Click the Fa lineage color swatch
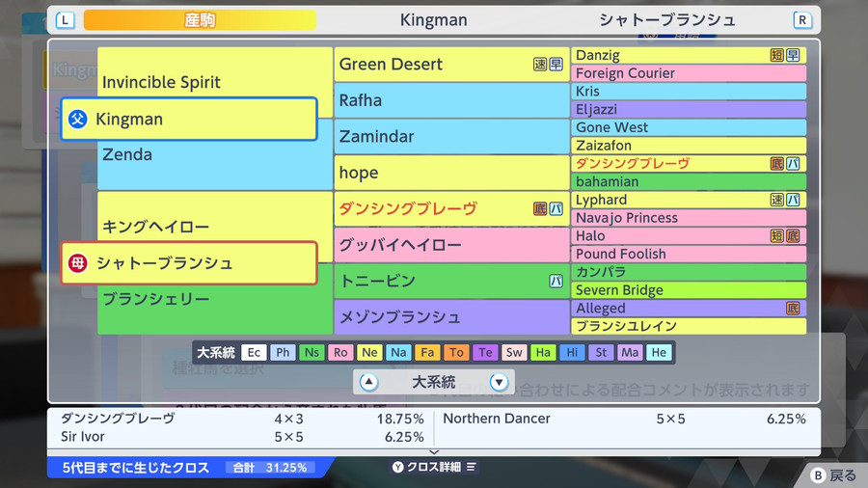Screen dimensions: 868x488 pyautogui.click(x=427, y=352)
